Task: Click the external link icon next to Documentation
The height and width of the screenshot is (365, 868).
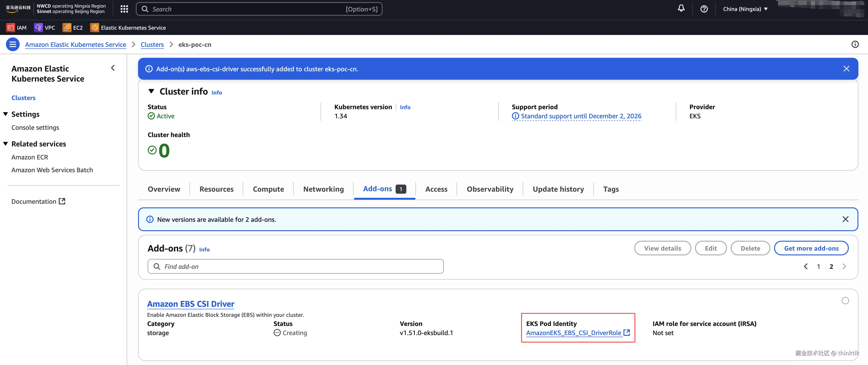Action: pyautogui.click(x=62, y=201)
